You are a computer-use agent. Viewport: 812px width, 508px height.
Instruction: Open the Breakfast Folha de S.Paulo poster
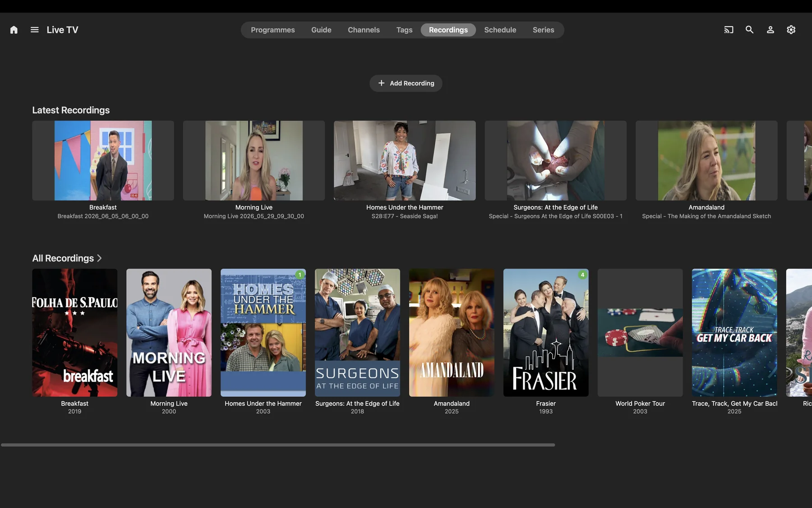74,333
